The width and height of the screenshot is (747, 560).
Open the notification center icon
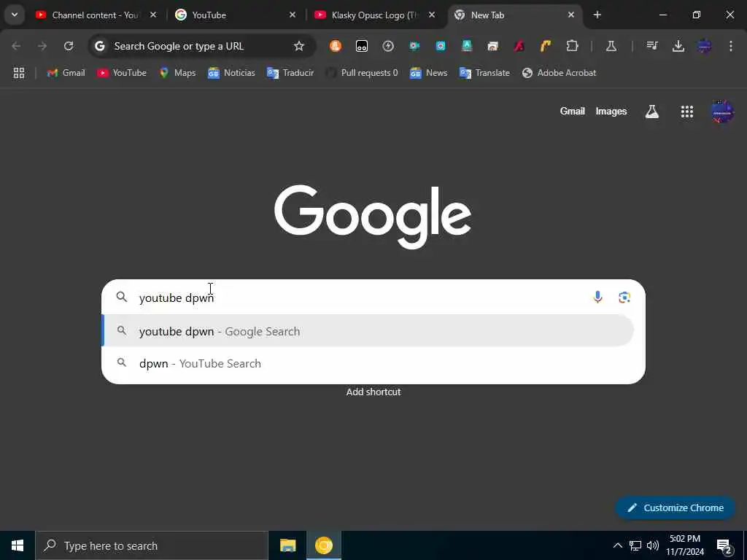click(x=724, y=545)
